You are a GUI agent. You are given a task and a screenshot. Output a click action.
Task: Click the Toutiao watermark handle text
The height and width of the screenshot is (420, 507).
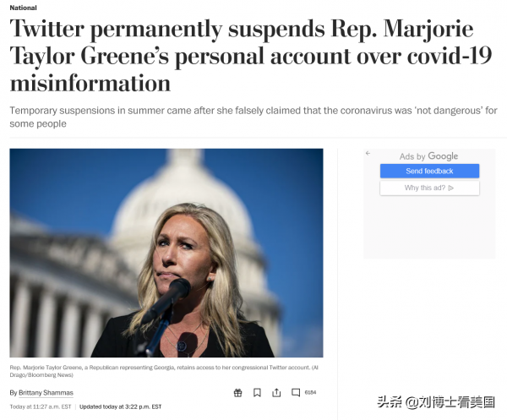pos(436,402)
